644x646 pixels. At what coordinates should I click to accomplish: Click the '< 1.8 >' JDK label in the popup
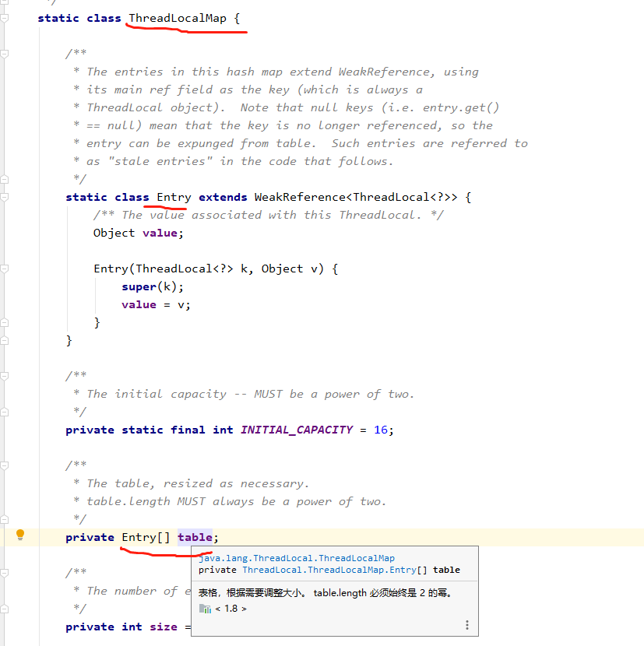231,609
